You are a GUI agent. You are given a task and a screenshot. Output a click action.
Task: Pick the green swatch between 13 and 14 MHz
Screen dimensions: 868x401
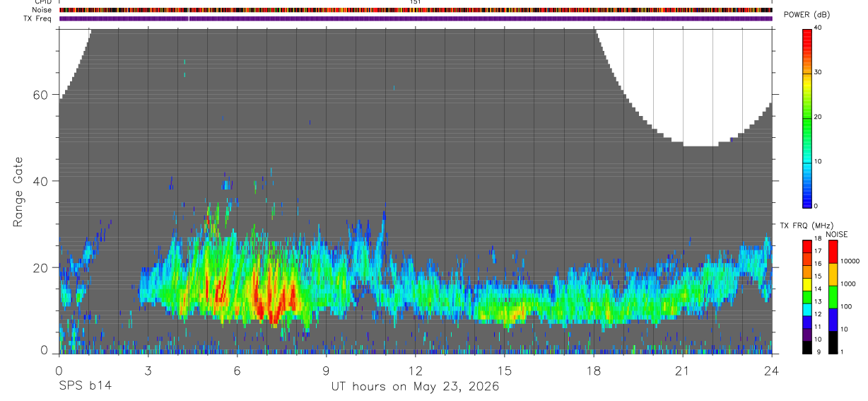click(807, 297)
